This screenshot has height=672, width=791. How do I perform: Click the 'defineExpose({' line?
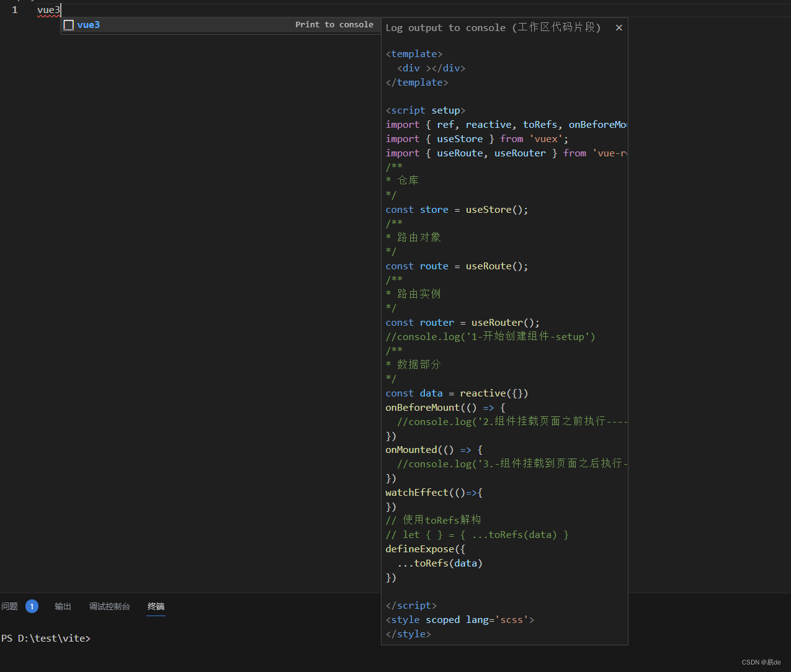tap(426, 549)
